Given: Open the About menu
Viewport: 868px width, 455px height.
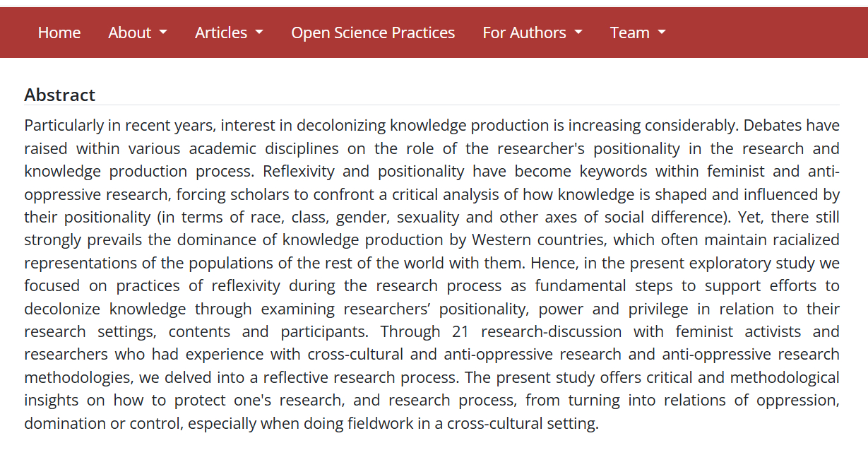Looking at the screenshot, I should 130,32.
